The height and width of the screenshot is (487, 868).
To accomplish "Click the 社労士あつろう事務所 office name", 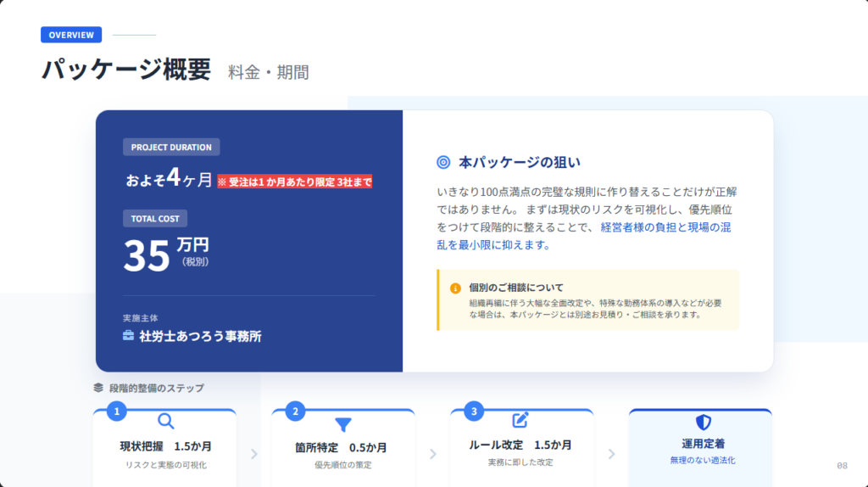I will tap(200, 336).
